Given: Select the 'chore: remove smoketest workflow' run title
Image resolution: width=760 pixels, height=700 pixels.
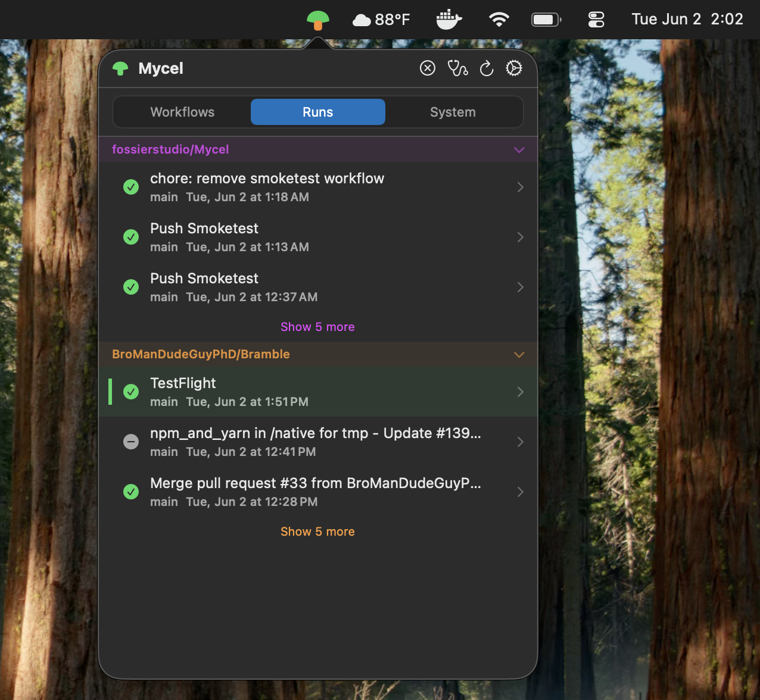Looking at the screenshot, I should tap(267, 179).
